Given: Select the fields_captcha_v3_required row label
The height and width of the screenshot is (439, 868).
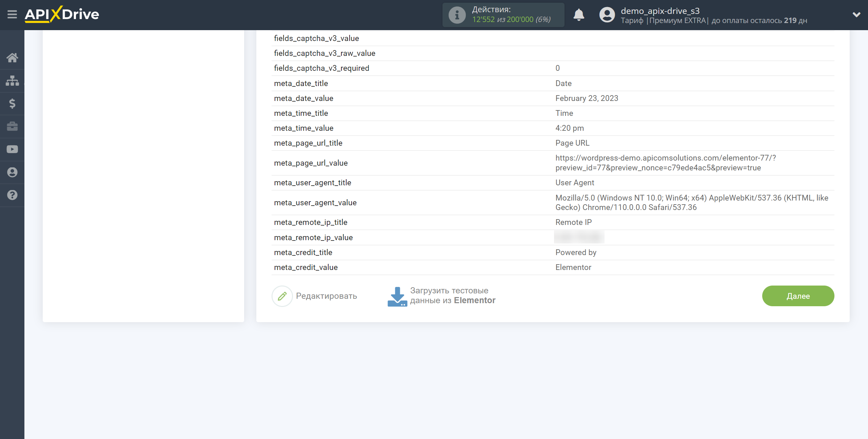Looking at the screenshot, I should coord(321,68).
